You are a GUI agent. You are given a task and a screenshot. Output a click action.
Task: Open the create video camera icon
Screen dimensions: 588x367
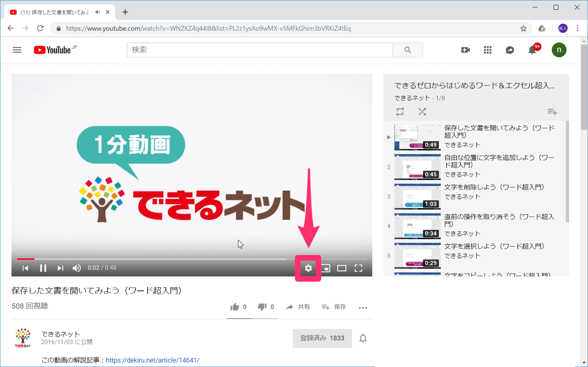(x=466, y=50)
